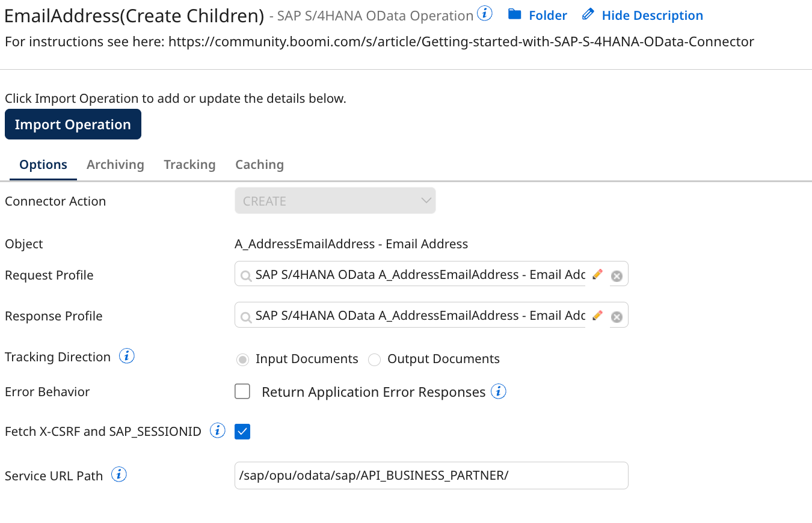Open the Folder icon in the header
Viewport: 812px width, 523px height.
(515, 15)
